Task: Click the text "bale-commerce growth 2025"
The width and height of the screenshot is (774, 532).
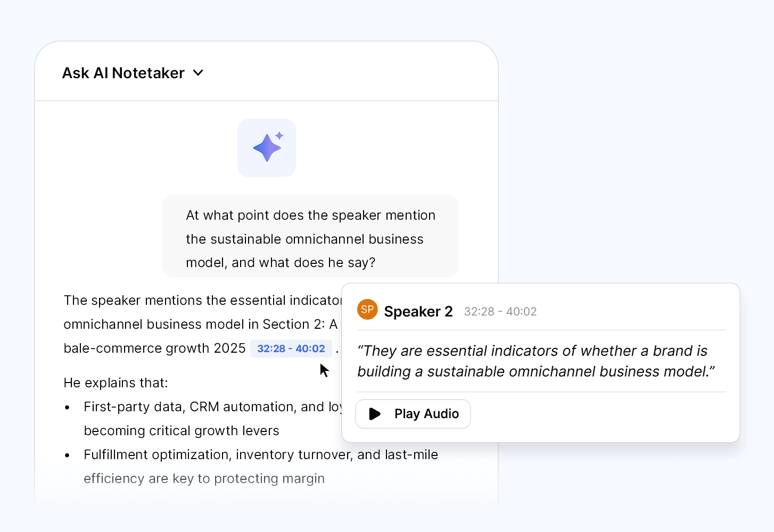Action: [154, 348]
